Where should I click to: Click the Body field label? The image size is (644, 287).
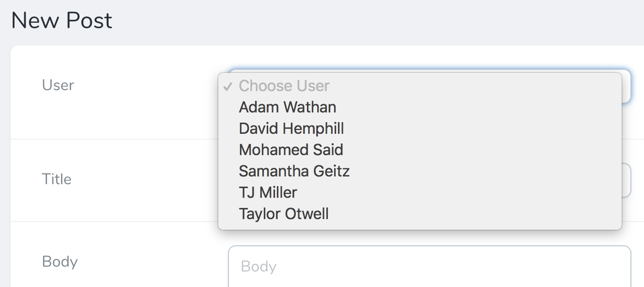click(60, 262)
